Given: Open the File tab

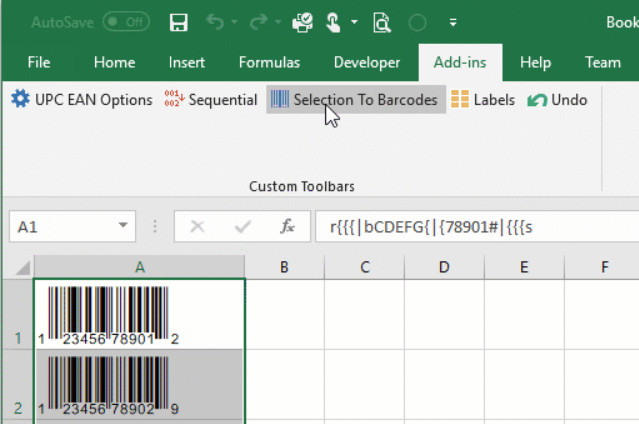Looking at the screenshot, I should click(x=39, y=62).
